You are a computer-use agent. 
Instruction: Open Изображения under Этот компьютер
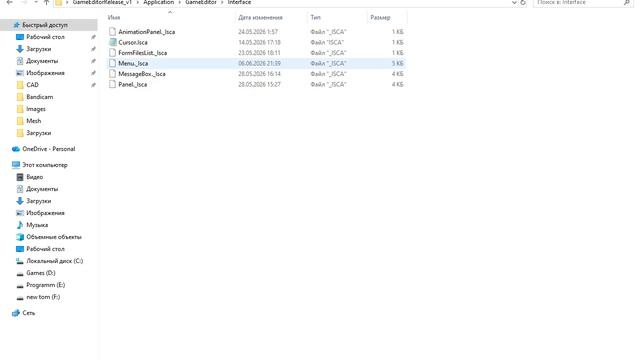45,213
